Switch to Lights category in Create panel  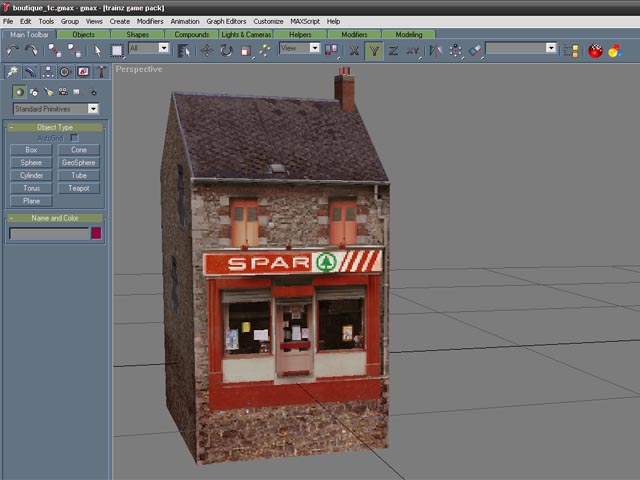pyautogui.click(x=47, y=92)
